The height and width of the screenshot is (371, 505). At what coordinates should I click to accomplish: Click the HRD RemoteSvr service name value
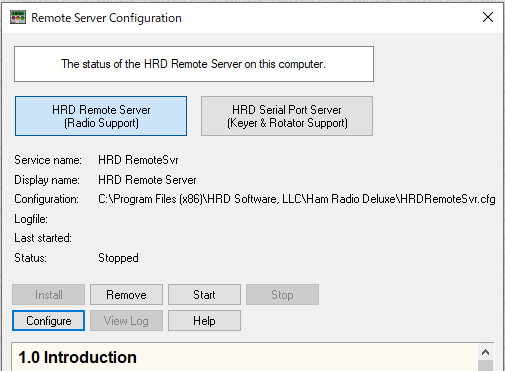coord(138,160)
